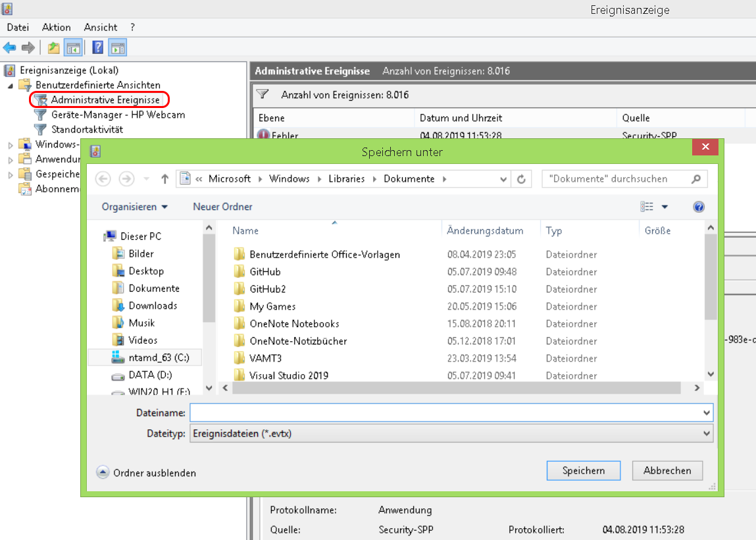Click the Speichern button
Image resolution: width=756 pixels, height=540 pixels.
click(584, 470)
